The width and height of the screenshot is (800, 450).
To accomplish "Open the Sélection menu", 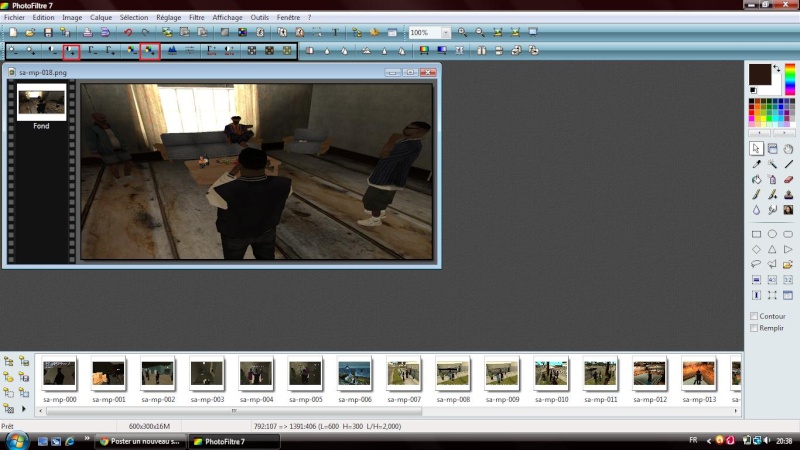I will point(134,17).
